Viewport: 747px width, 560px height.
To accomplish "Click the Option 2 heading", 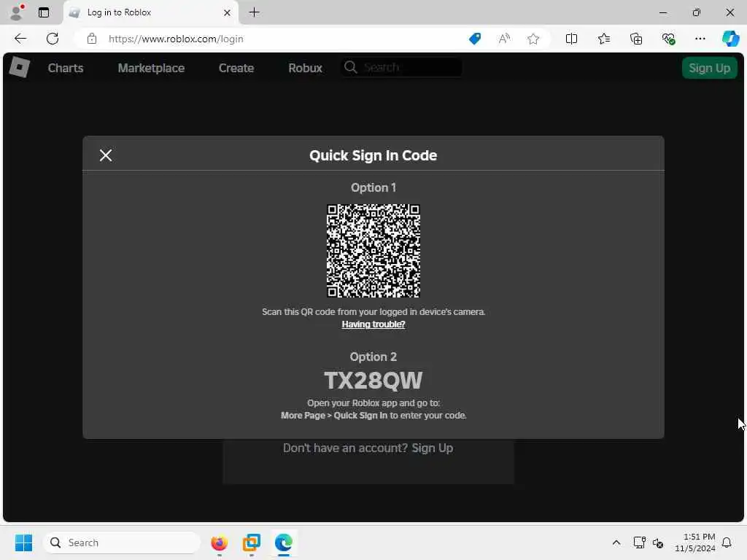I will tap(373, 357).
